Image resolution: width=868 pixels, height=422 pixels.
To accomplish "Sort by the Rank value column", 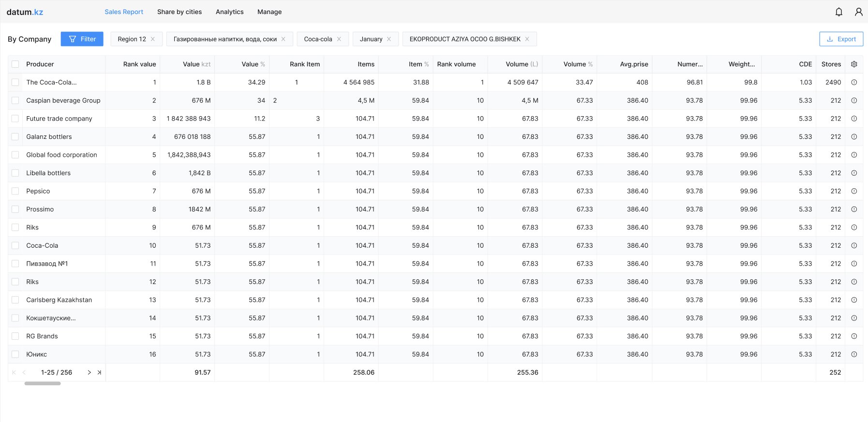I will (x=139, y=64).
